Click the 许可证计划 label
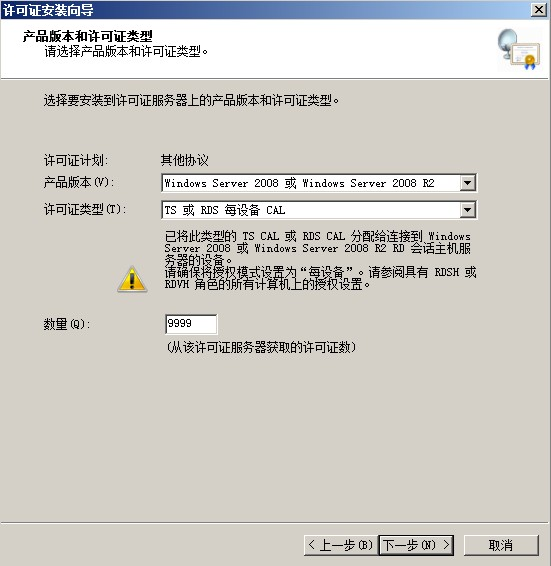The height and width of the screenshot is (566, 551). (x=76, y=160)
